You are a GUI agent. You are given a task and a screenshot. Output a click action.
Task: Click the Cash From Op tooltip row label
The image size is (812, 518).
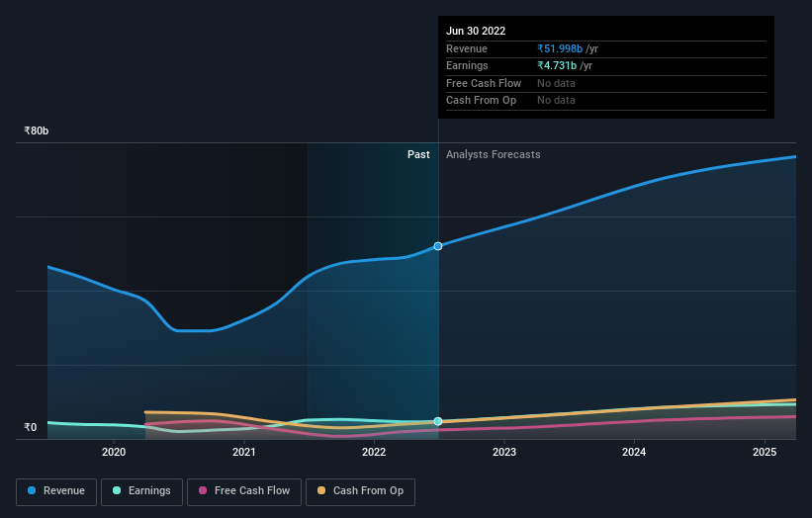(481, 101)
